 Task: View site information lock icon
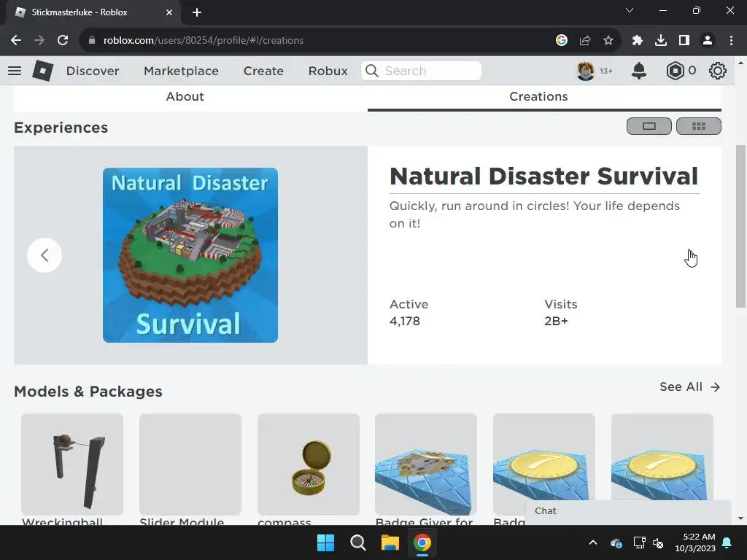point(92,41)
